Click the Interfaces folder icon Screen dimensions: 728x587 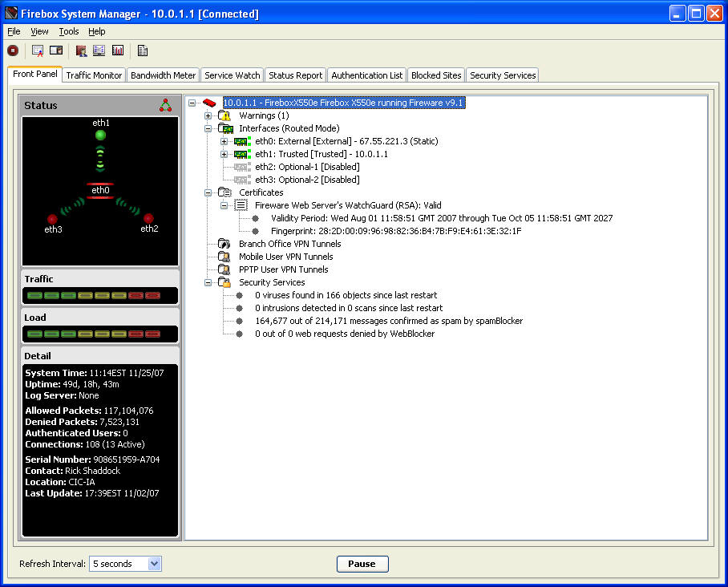pyautogui.click(x=225, y=128)
